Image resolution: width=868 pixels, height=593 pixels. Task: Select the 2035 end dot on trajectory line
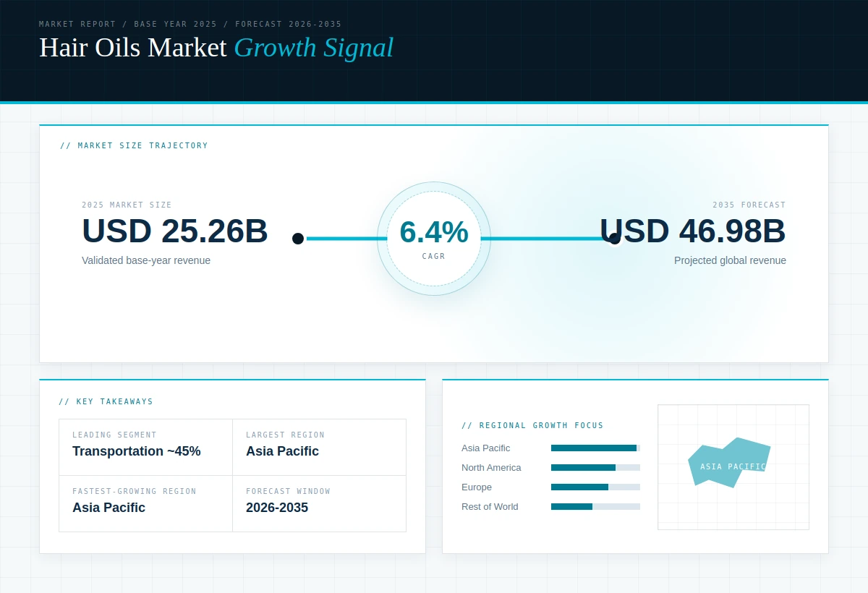click(x=615, y=239)
